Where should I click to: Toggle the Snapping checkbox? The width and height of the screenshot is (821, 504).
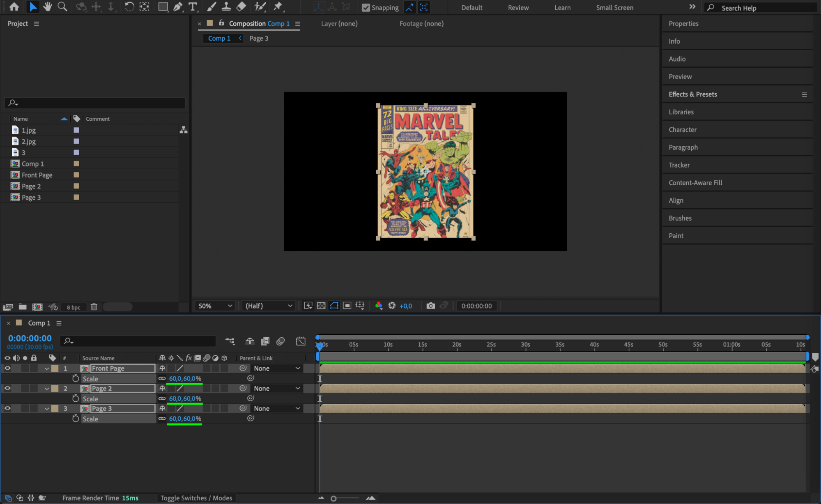click(366, 7)
